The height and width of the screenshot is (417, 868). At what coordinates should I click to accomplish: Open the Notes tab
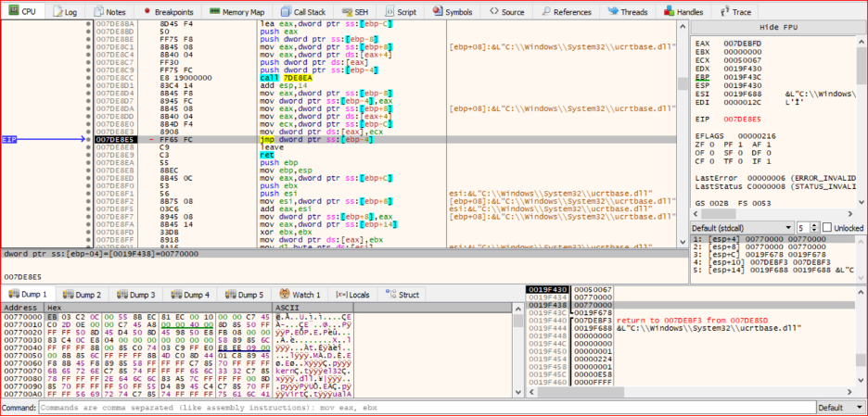point(110,11)
